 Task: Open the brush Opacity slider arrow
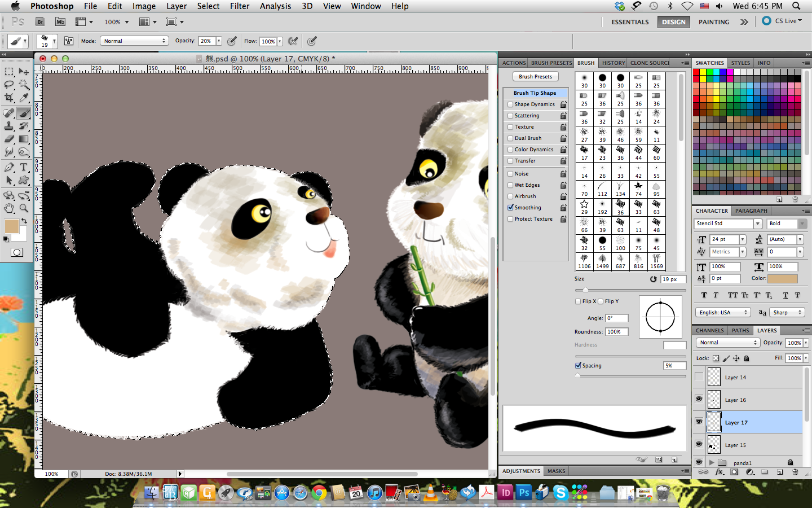(218, 41)
